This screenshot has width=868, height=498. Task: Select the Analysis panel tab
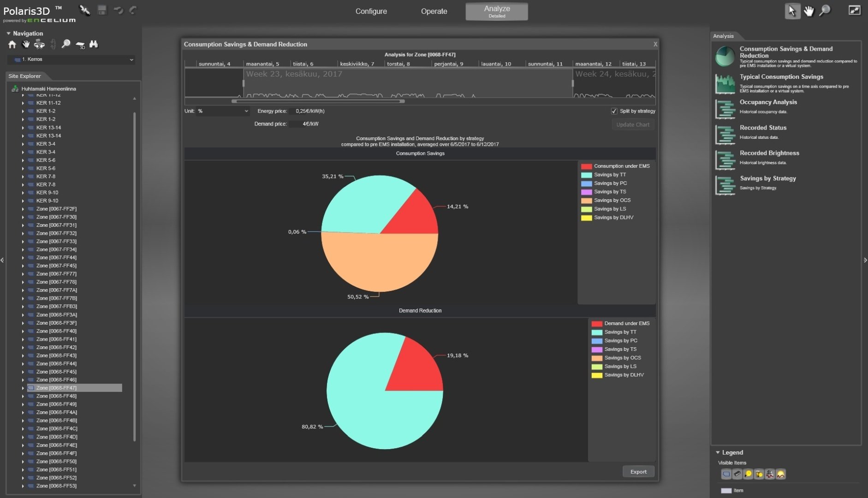723,36
